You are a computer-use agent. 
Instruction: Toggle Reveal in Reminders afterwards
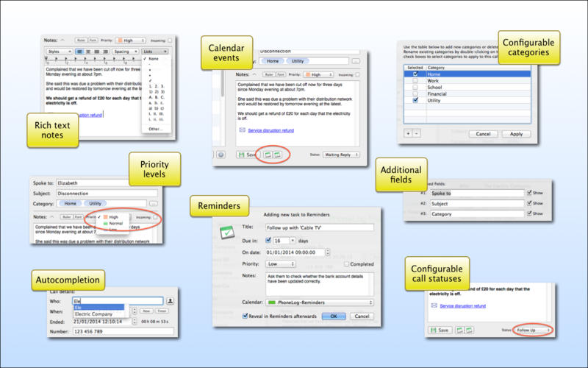[245, 316]
